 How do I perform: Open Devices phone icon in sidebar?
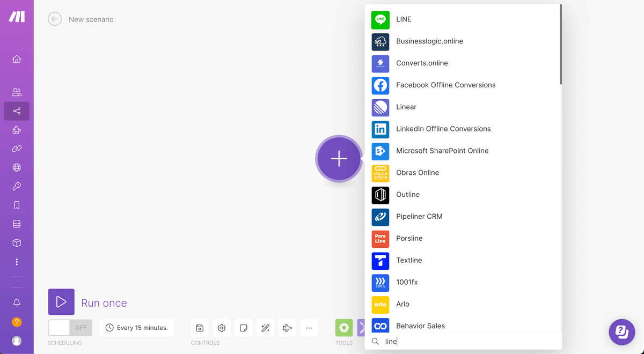(x=17, y=205)
